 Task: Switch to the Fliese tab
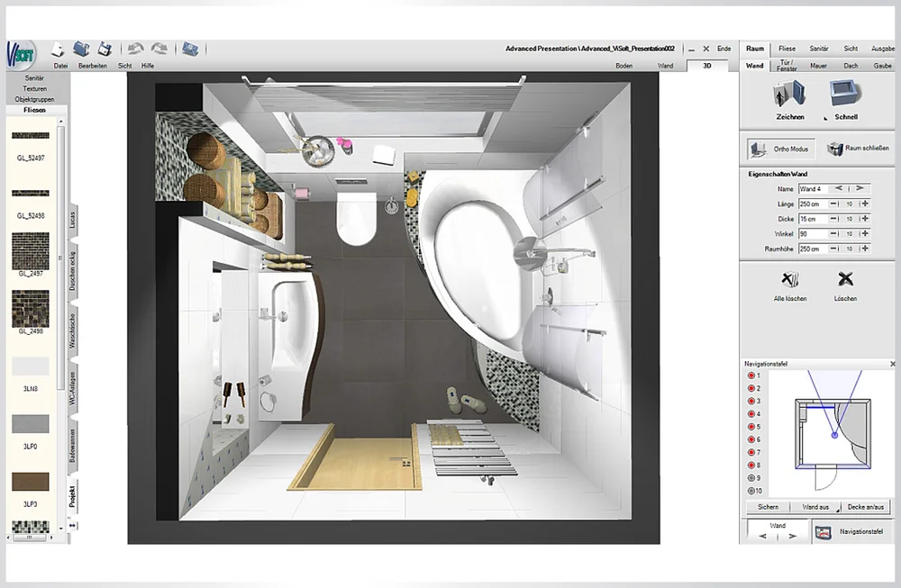pos(787,49)
